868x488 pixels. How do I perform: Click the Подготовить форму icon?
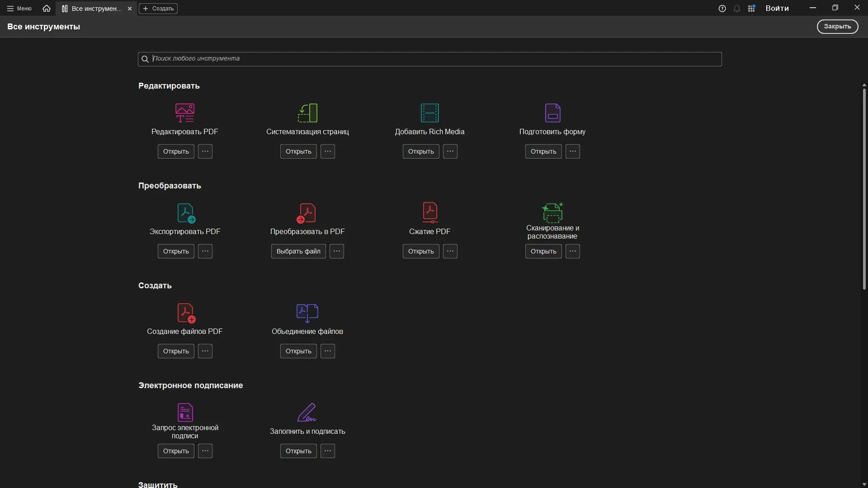click(552, 113)
